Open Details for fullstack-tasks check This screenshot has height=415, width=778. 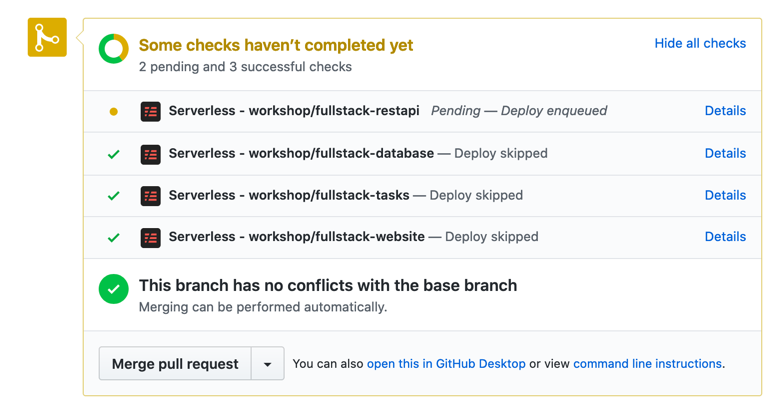(725, 195)
